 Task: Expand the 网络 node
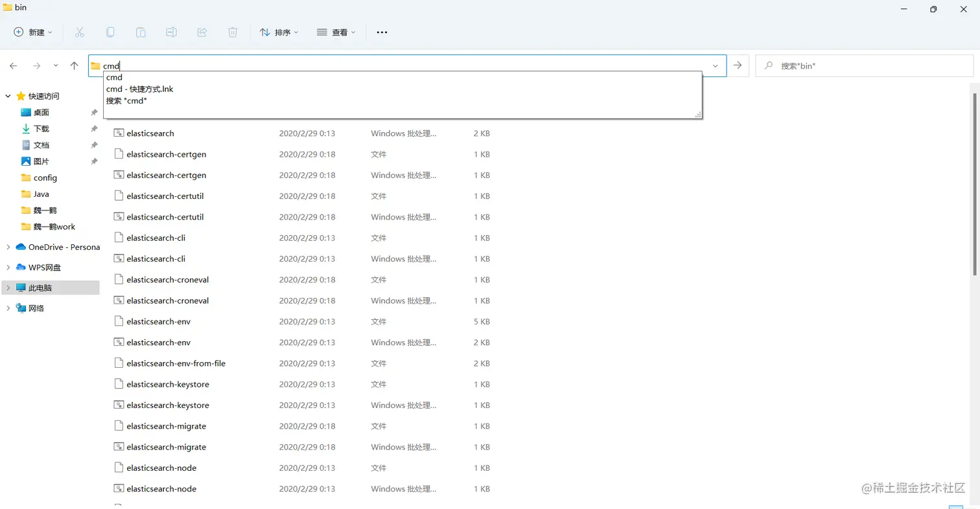pyautogui.click(x=8, y=308)
